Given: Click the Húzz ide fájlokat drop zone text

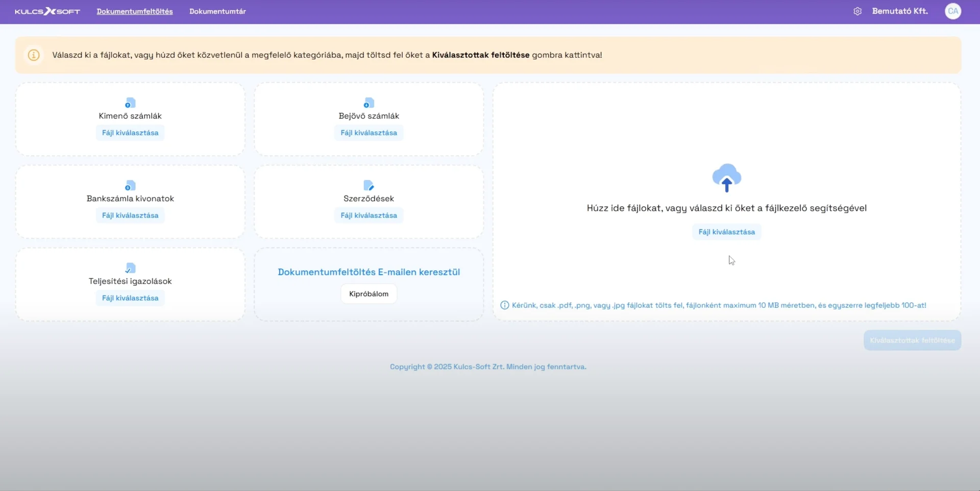Looking at the screenshot, I should click(726, 208).
